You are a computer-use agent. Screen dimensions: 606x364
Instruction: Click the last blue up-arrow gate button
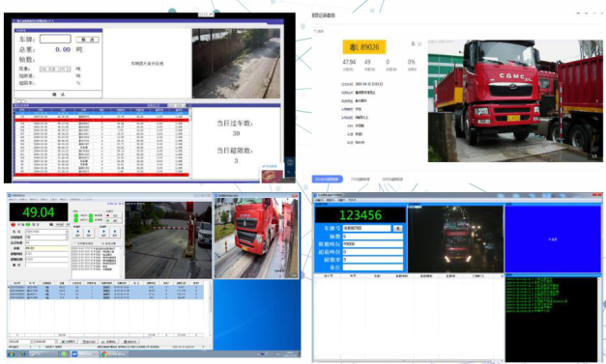pyautogui.click(x=115, y=233)
